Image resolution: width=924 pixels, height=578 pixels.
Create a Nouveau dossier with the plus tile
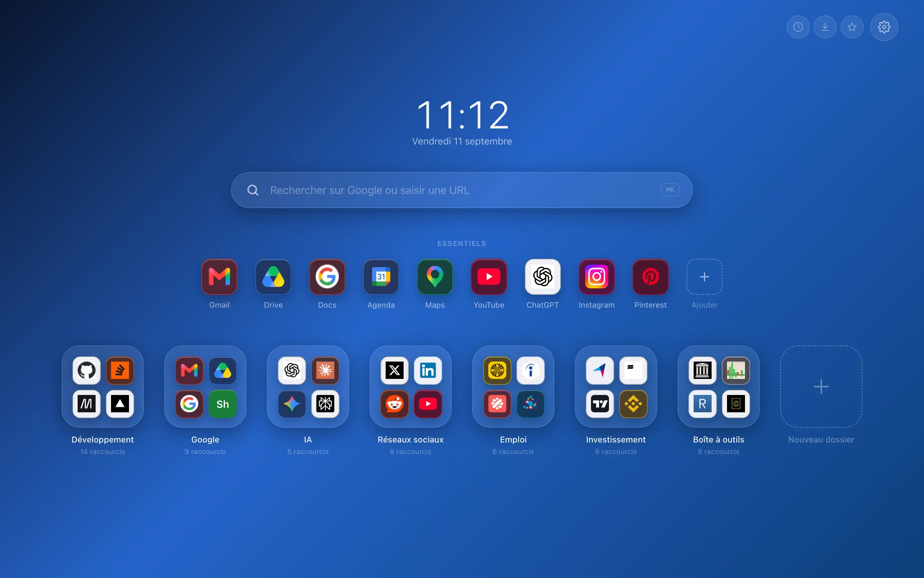(x=821, y=387)
